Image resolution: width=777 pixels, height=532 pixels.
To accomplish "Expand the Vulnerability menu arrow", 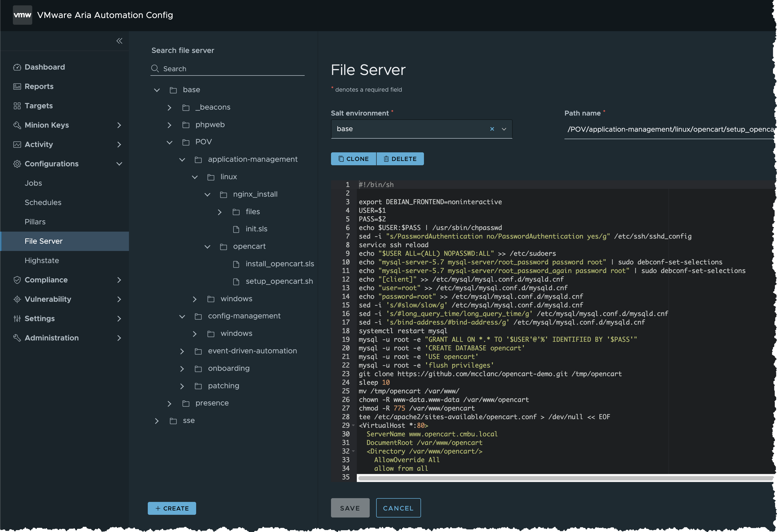I will pos(119,299).
